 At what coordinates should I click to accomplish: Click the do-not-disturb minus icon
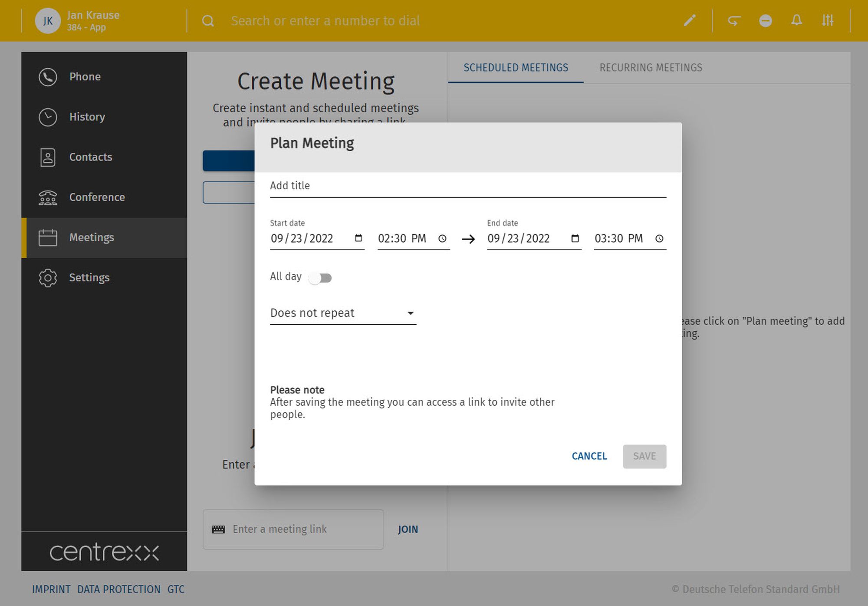[765, 20]
